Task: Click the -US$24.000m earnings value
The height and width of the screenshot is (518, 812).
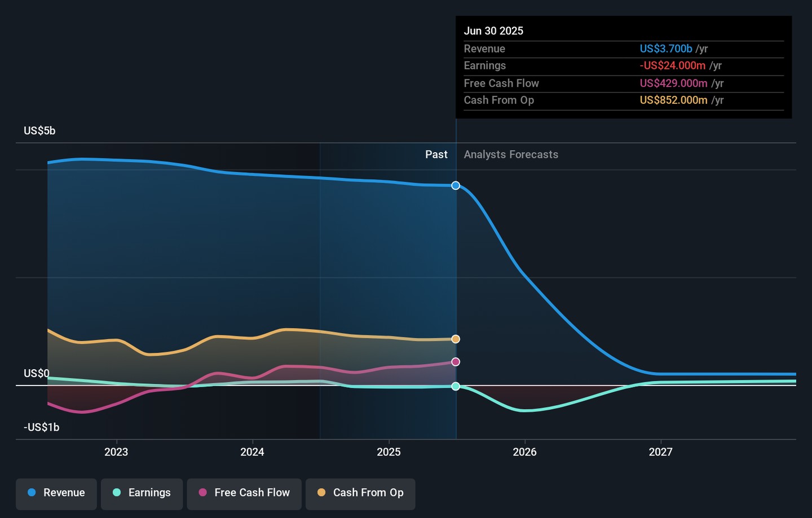Action: pyautogui.click(x=672, y=66)
